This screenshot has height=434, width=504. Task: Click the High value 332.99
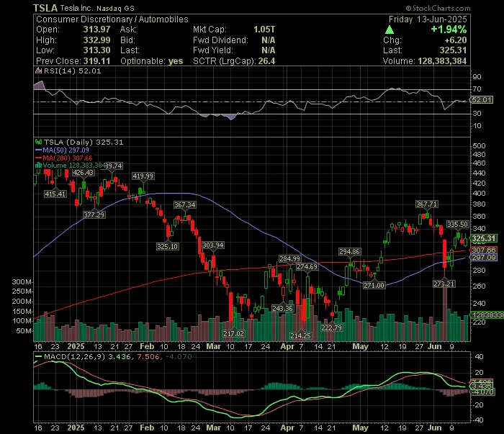[x=96, y=40]
